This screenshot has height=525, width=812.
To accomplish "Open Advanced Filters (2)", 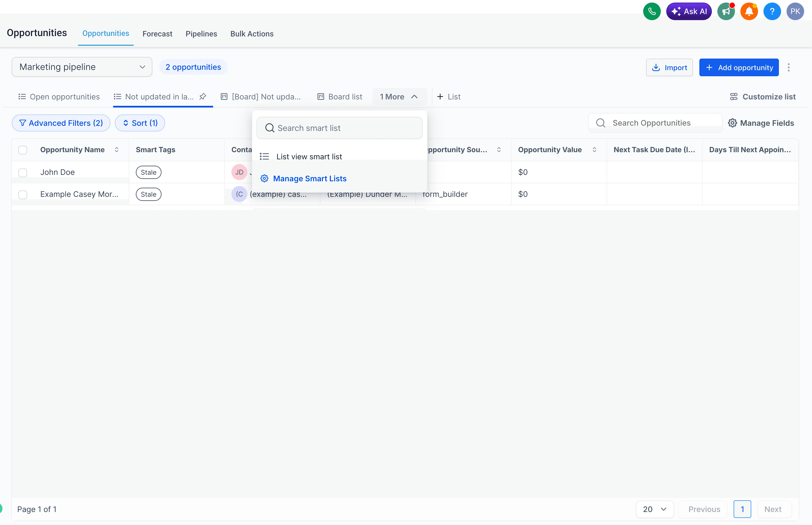I will pyautogui.click(x=61, y=123).
